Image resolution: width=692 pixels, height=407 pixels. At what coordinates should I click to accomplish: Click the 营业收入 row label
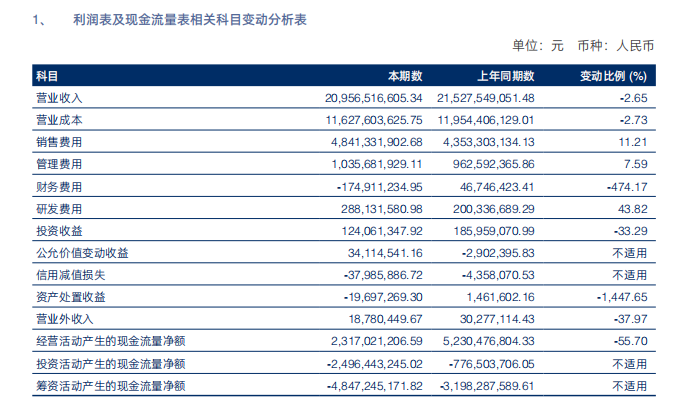[x=59, y=98]
